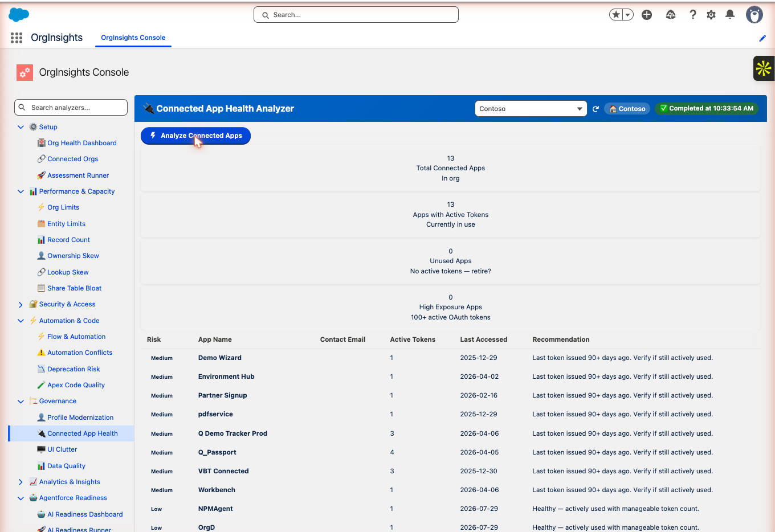Open the Setup gear icon
The image size is (775, 532).
click(x=711, y=15)
